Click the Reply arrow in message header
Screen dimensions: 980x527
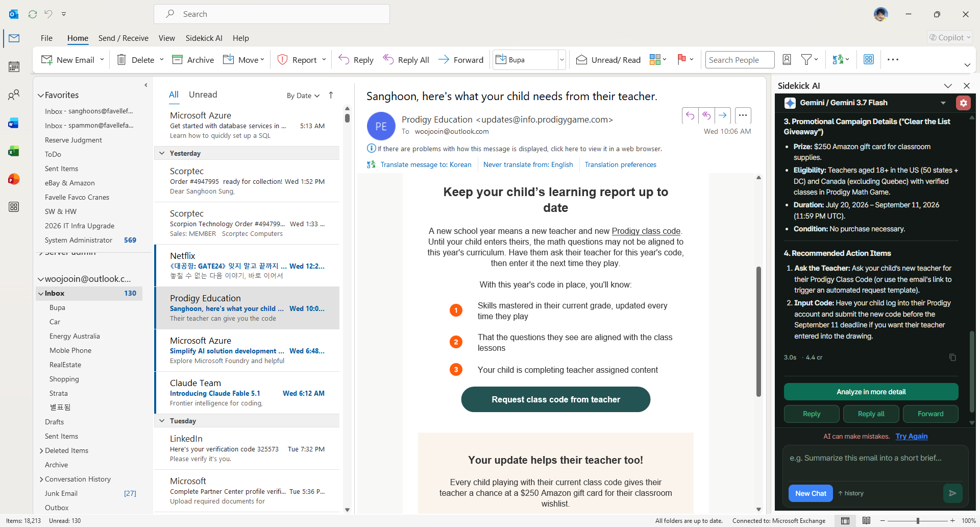690,115
